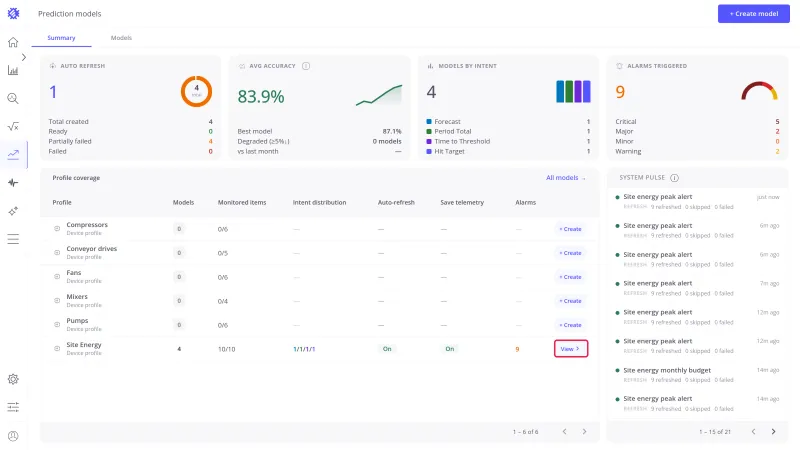Go to next page of Profile coverage
This screenshot has height=450, width=800.
[x=584, y=432]
